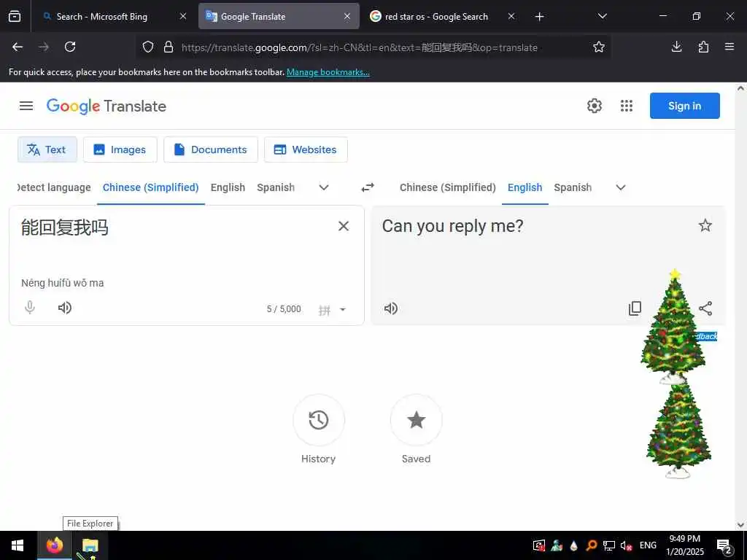Click the muted volume tray icon

coord(626,545)
